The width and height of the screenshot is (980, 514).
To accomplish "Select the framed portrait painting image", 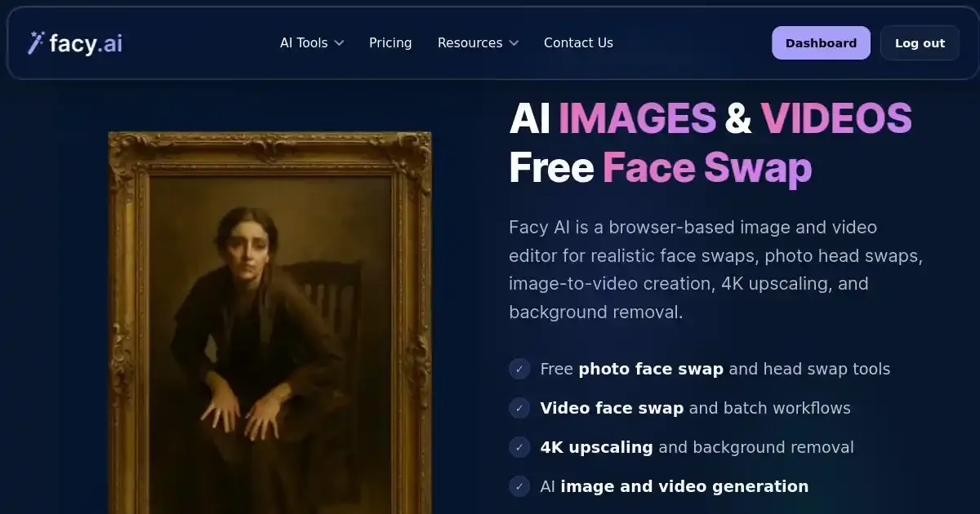I will [269, 323].
